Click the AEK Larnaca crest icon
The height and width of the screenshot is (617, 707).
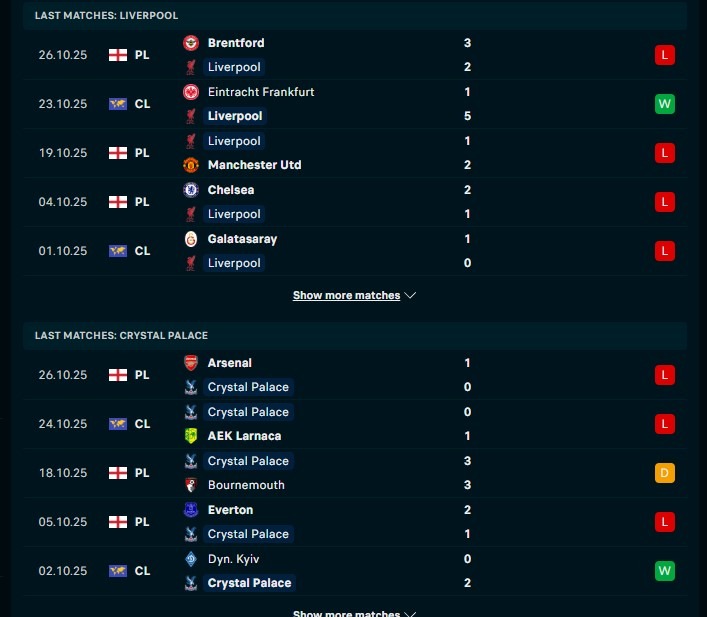pyautogui.click(x=191, y=436)
